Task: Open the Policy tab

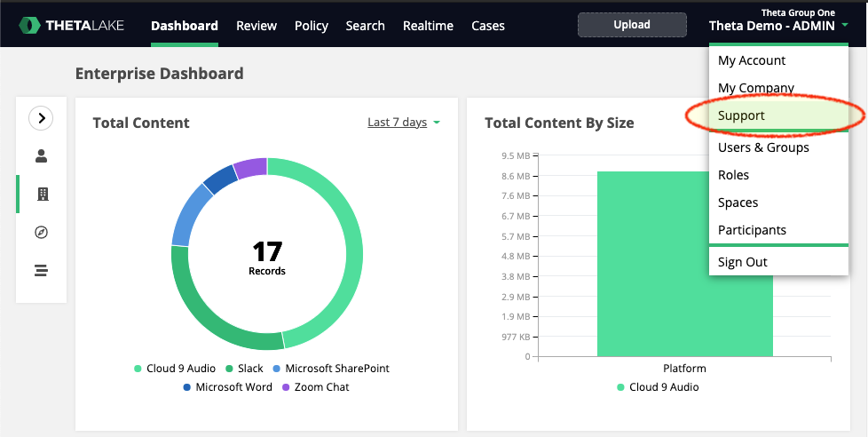Action: click(312, 26)
